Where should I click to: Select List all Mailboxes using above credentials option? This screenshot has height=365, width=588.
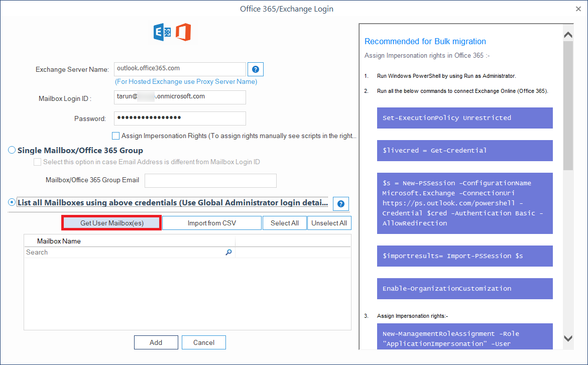(12, 202)
